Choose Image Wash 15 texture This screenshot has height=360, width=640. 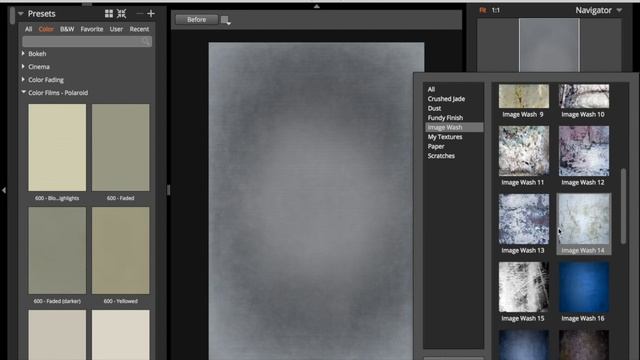tap(524, 287)
